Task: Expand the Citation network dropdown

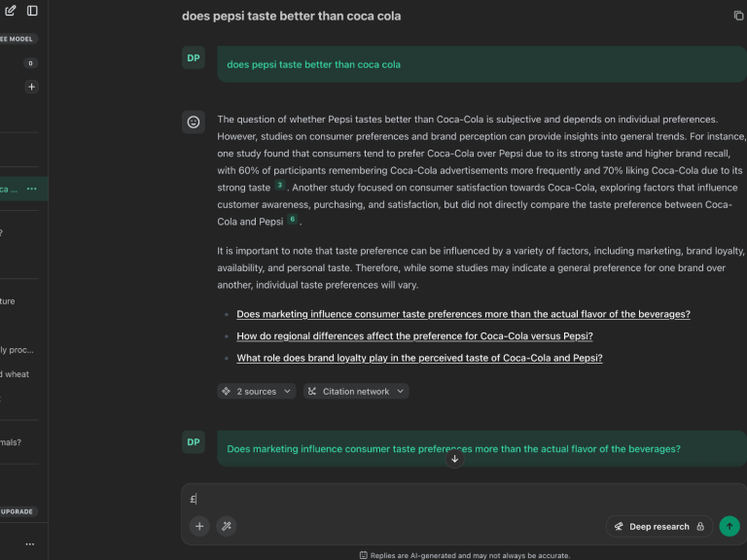Action: [x=356, y=392]
